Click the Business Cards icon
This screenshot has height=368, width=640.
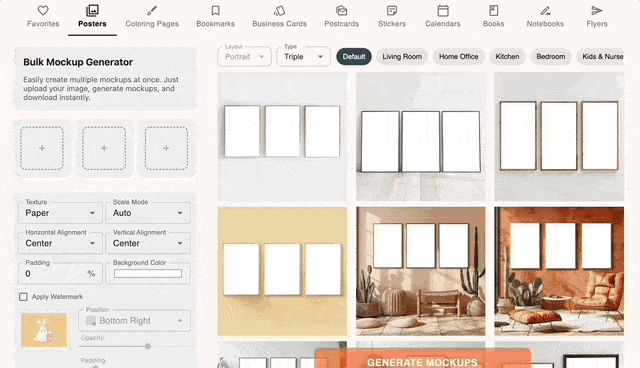[280, 11]
